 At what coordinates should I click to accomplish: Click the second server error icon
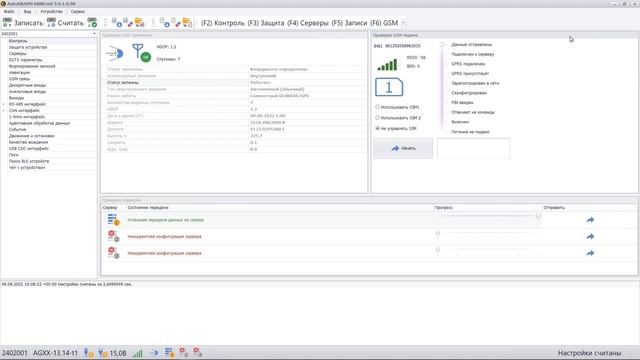point(113,236)
